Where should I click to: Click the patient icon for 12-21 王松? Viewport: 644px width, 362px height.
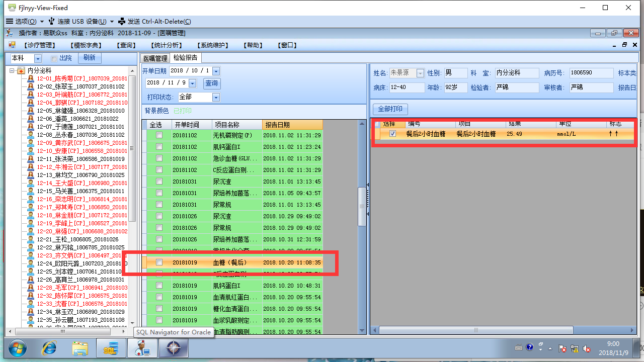[31, 239]
